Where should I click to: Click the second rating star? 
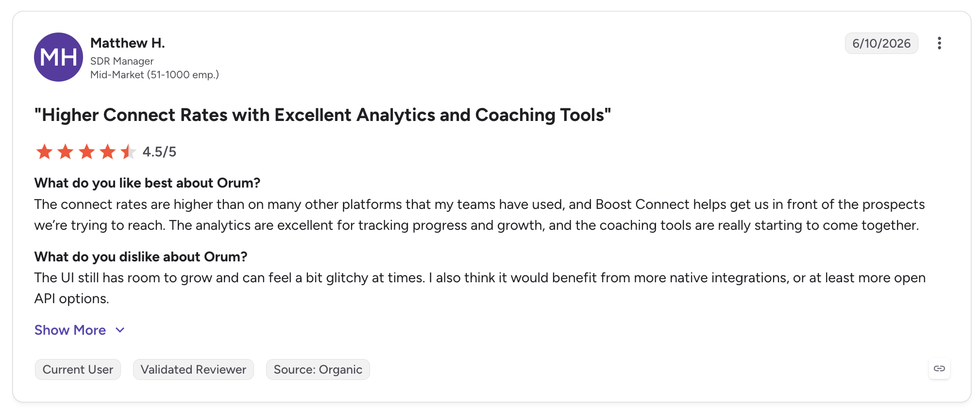pyautogui.click(x=65, y=152)
